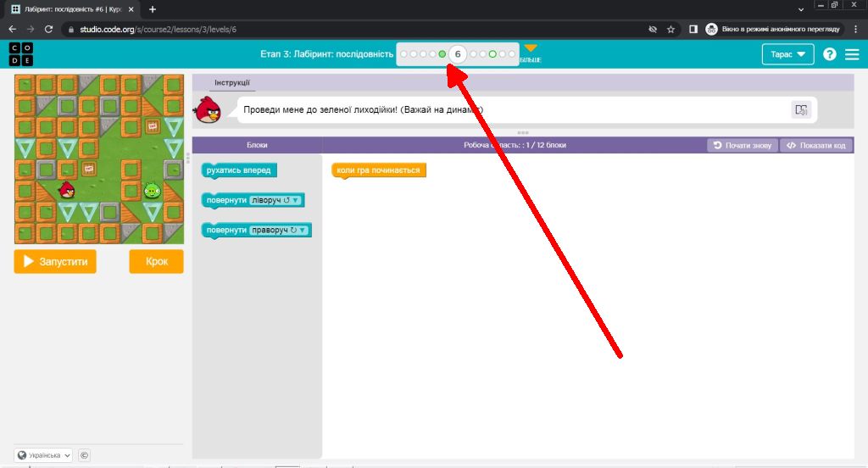Switch to the 'Інструкції' tab

(x=232, y=82)
